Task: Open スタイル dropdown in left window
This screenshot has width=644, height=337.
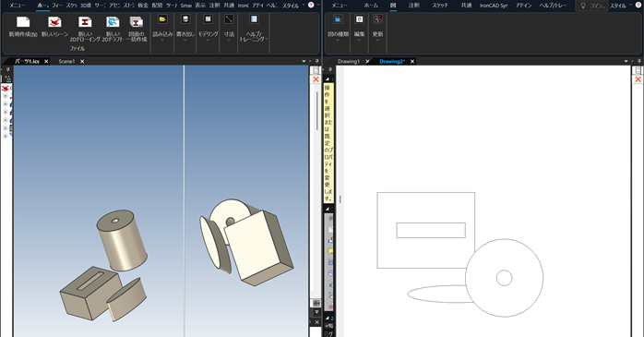Action: [x=293, y=6]
